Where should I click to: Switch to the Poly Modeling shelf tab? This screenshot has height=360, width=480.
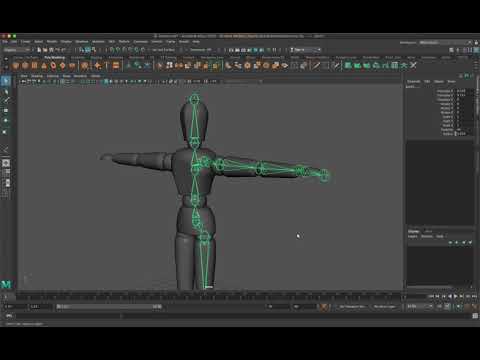54,58
